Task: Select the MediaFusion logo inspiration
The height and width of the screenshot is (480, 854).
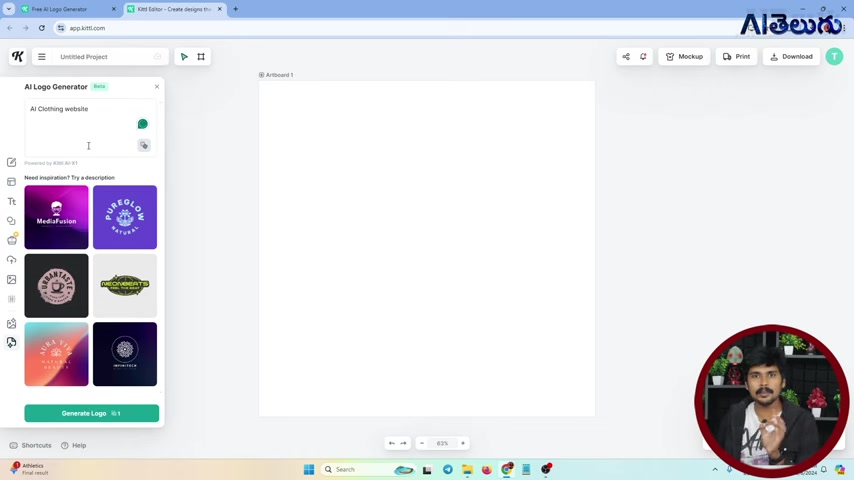Action: (x=56, y=217)
